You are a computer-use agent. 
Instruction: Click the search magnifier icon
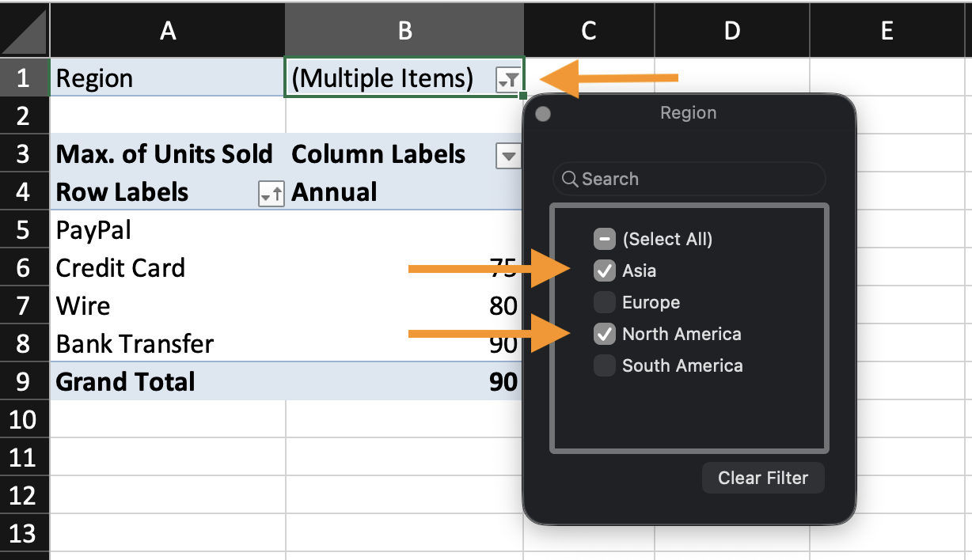[570, 179]
